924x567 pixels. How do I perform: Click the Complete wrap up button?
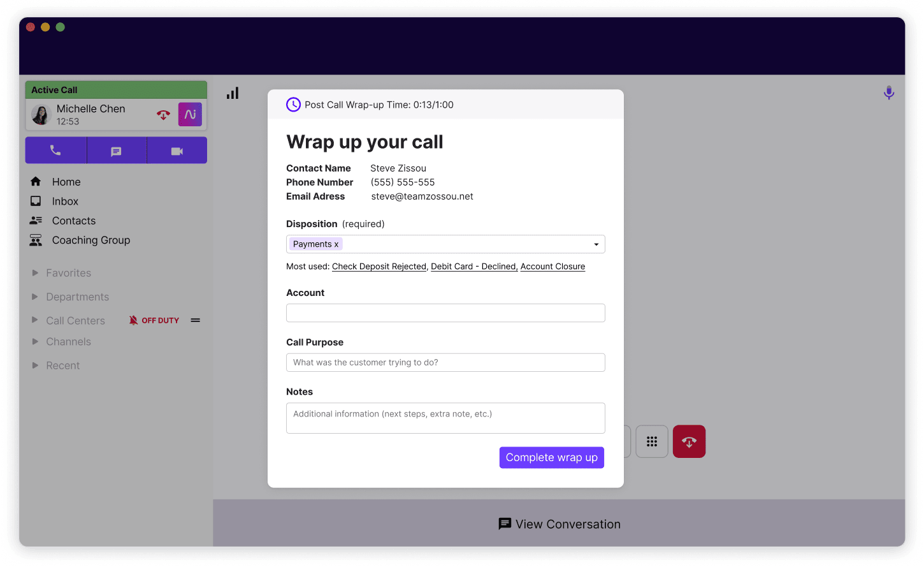tap(551, 457)
